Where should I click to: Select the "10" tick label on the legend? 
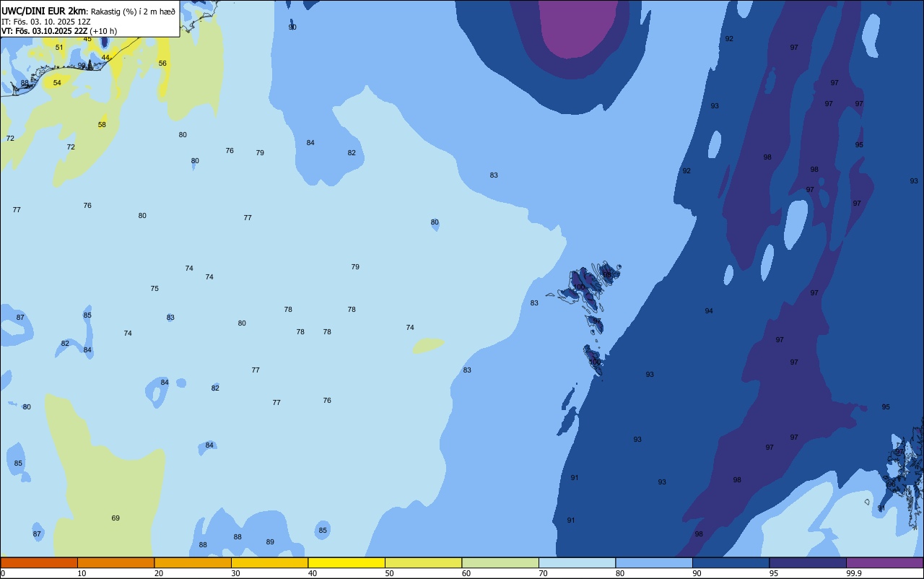pyautogui.click(x=82, y=573)
